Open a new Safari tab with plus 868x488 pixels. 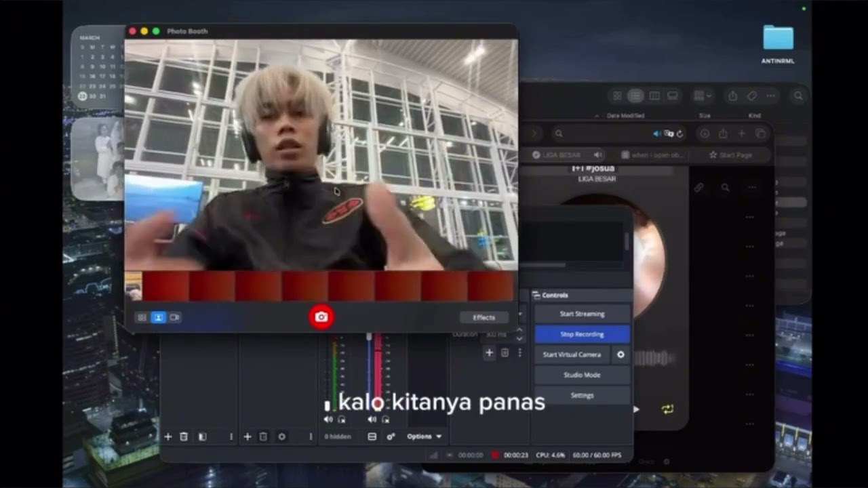741,134
